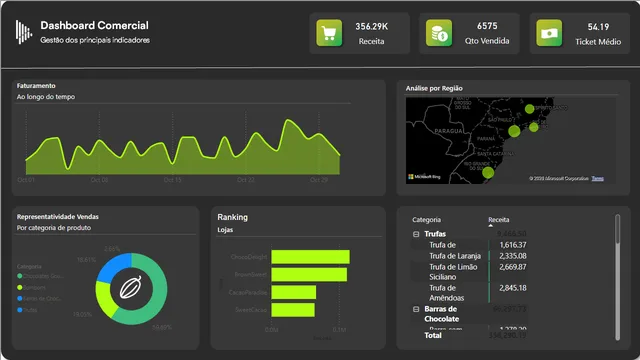
Task: Click the green Chocolates Gou... legend dot
Action: tap(20, 276)
